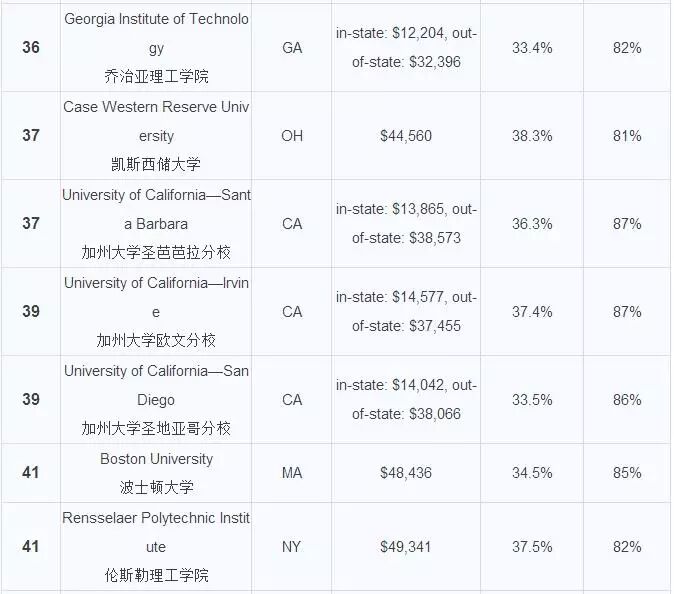The width and height of the screenshot is (674, 594).
Task: Click rank number 36
Action: coord(31,48)
